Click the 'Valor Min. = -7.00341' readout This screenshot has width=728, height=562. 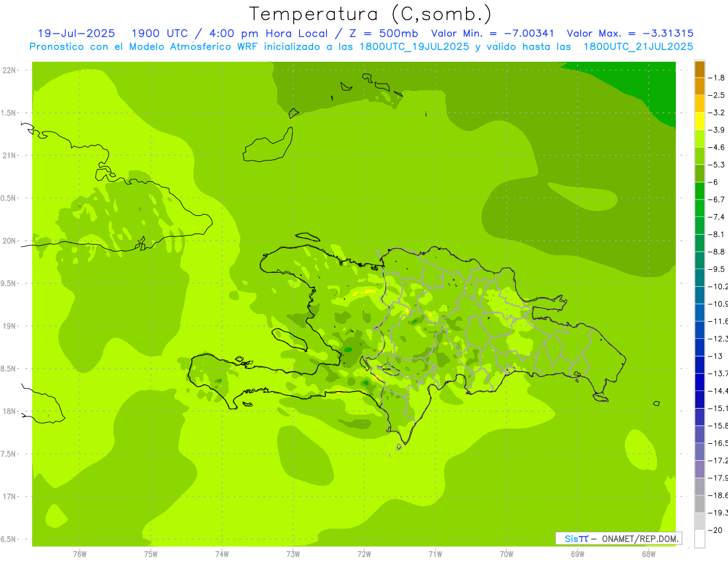pyautogui.click(x=492, y=33)
